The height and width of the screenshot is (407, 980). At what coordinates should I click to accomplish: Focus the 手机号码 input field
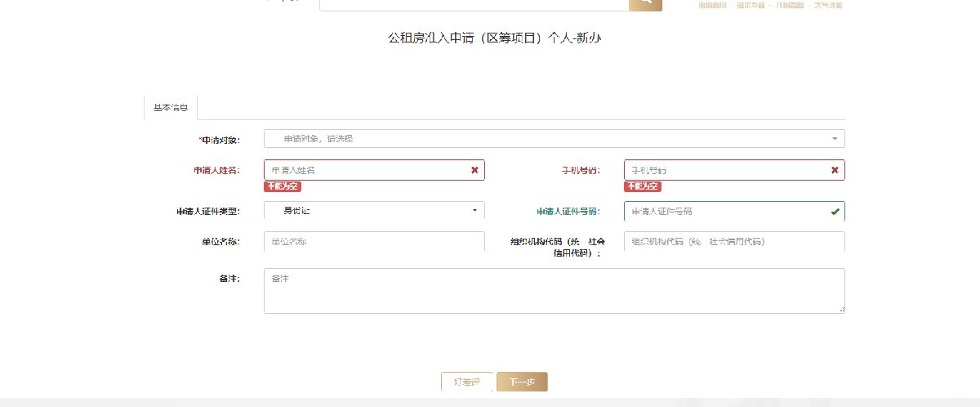click(x=734, y=170)
